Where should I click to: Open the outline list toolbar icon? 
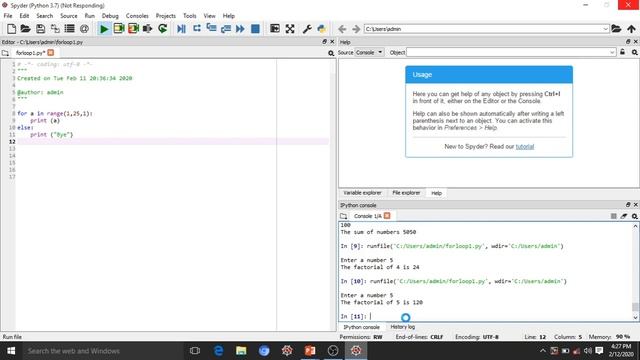coord(69,29)
